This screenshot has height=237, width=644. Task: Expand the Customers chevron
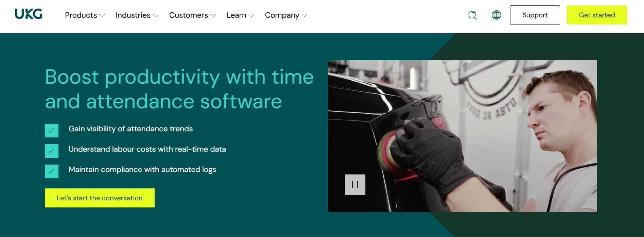213,15
